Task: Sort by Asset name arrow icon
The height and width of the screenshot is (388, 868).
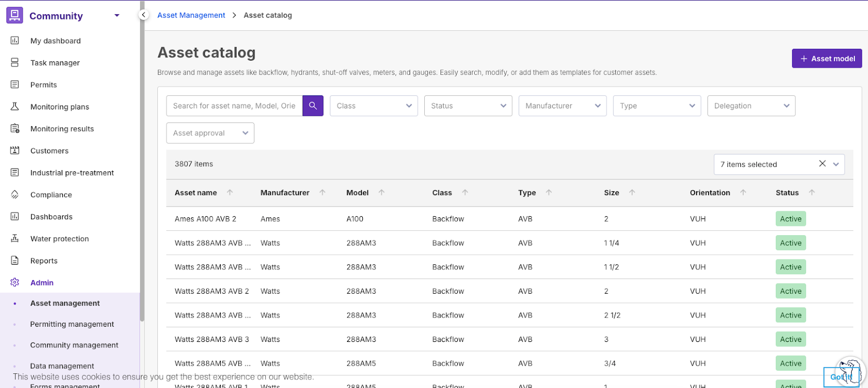Action: click(x=230, y=192)
